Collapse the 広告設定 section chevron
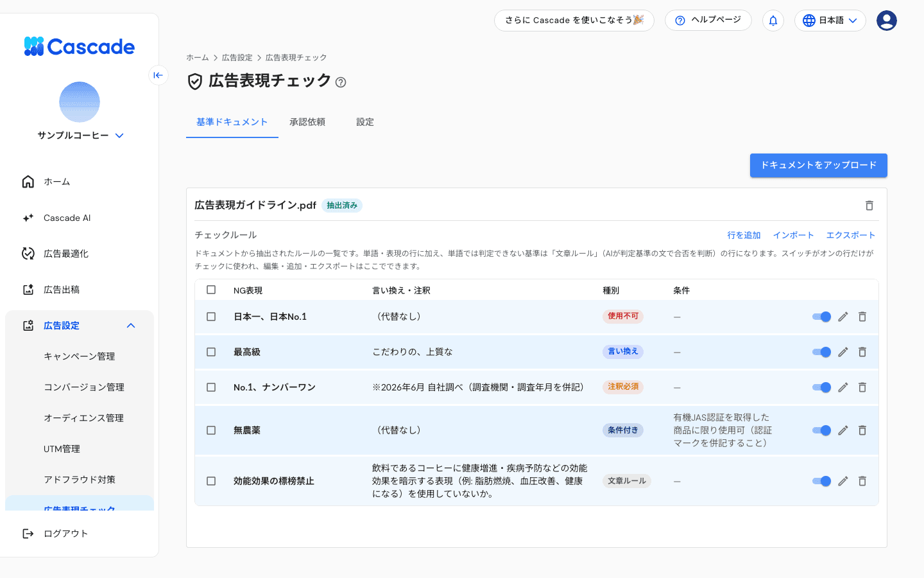This screenshot has height=578, width=924. [131, 326]
